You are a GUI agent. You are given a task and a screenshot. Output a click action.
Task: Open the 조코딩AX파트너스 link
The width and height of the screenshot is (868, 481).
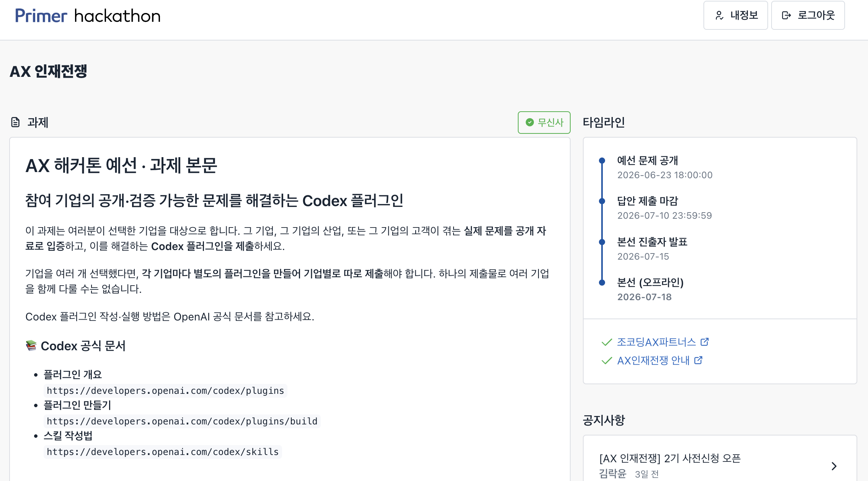point(656,342)
